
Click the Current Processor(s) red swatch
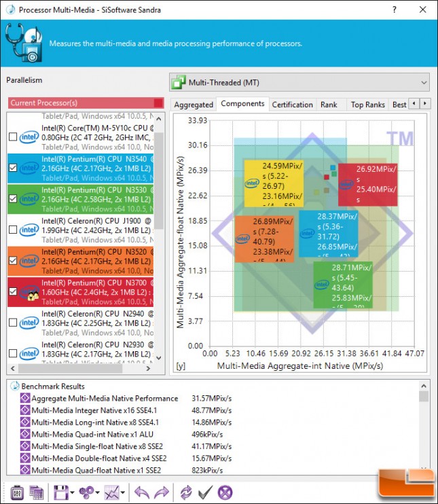(158, 103)
